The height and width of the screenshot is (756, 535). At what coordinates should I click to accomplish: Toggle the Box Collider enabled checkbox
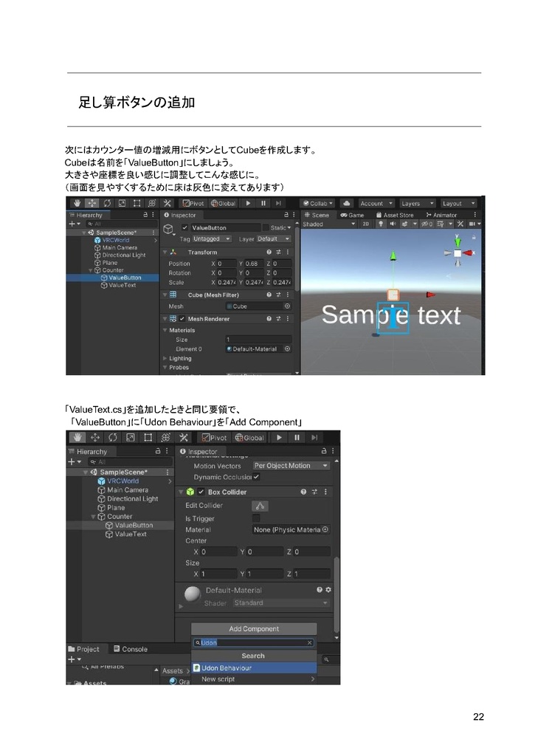coord(201,492)
